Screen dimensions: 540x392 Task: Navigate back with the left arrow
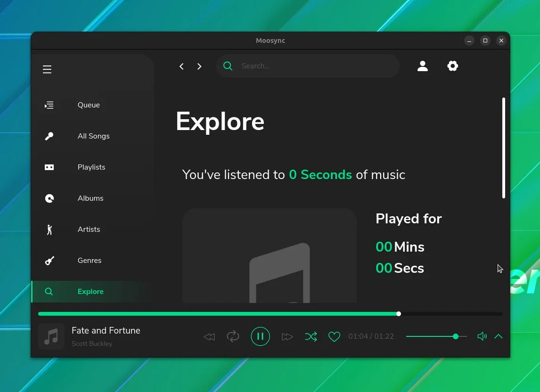coord(181,66)
